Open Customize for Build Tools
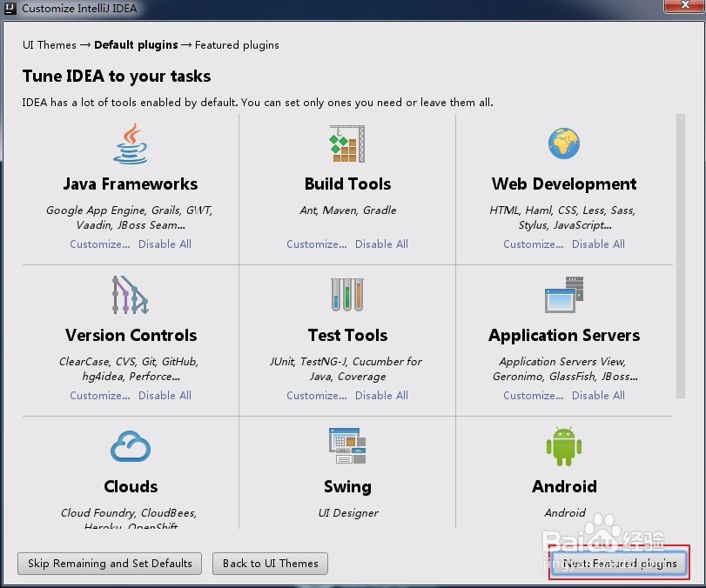Viewport: 706px width, 588px height. click(317, 244)
